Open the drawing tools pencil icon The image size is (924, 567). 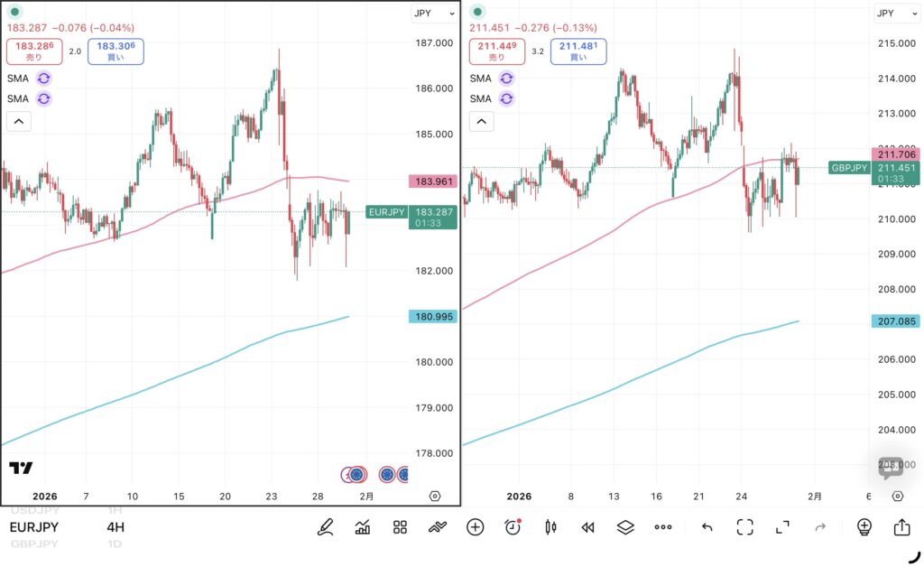coord(326,527)
